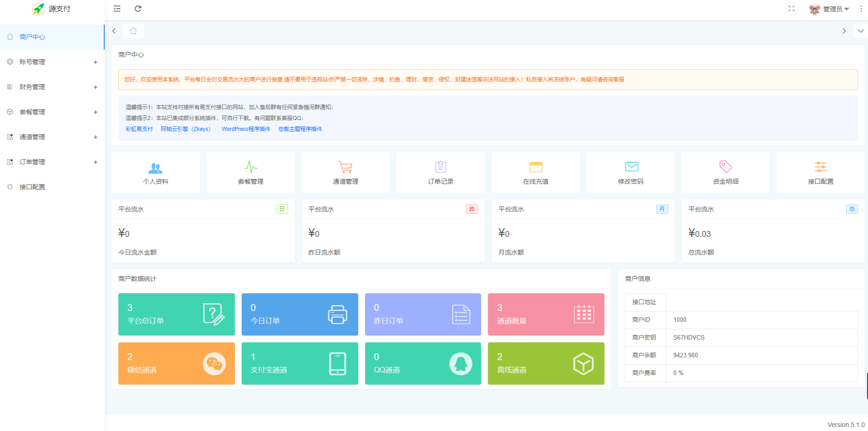
Task: Open 套餐管理 pulse shortcut icon
Action: [x=251, y=167]
